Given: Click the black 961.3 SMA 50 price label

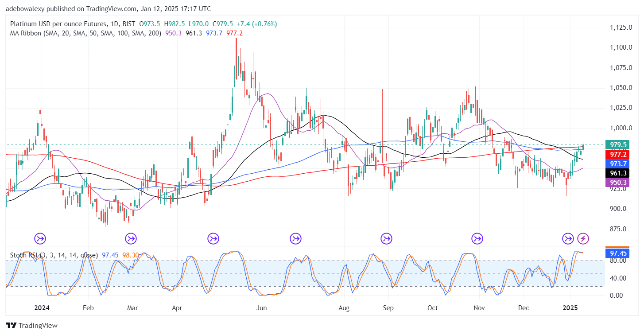Looking at the screenshot, I should point(617,173).
